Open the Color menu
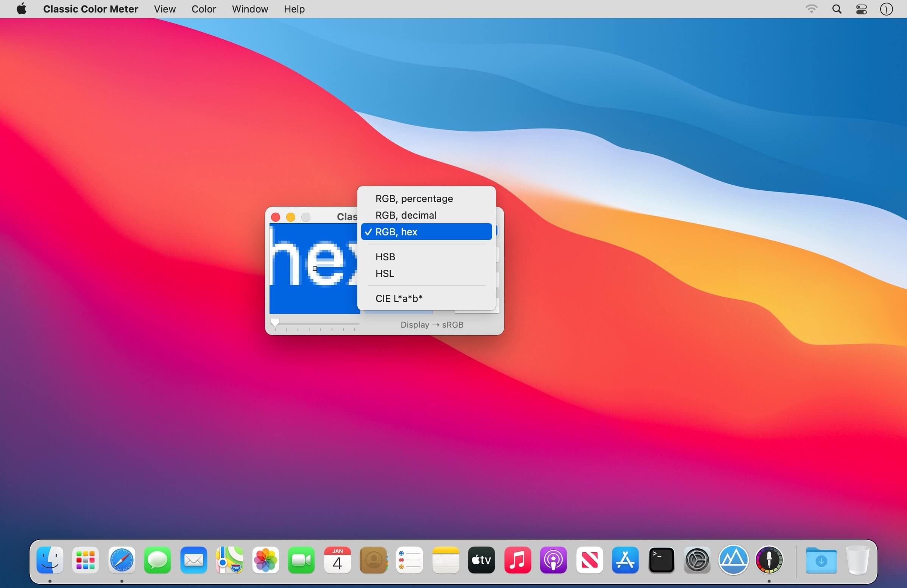The image size is (907, 588). [204, 9]
